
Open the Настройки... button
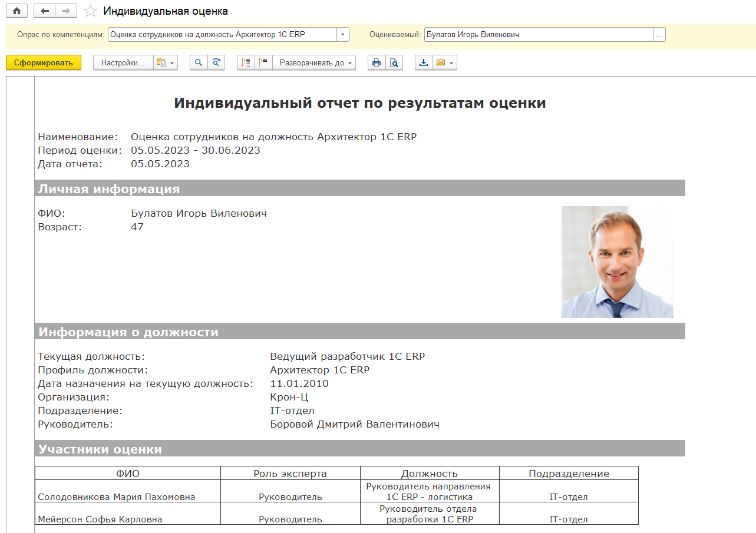point(123,62)
